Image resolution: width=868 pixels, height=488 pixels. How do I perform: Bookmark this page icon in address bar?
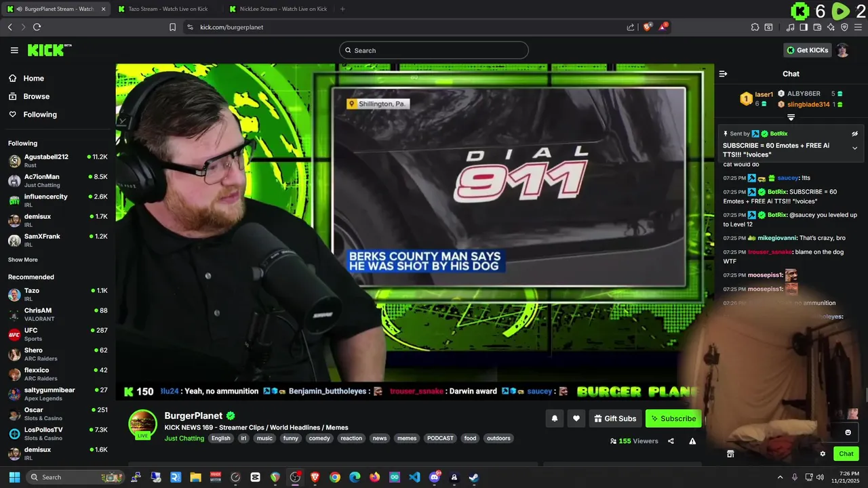click(172, 27)
